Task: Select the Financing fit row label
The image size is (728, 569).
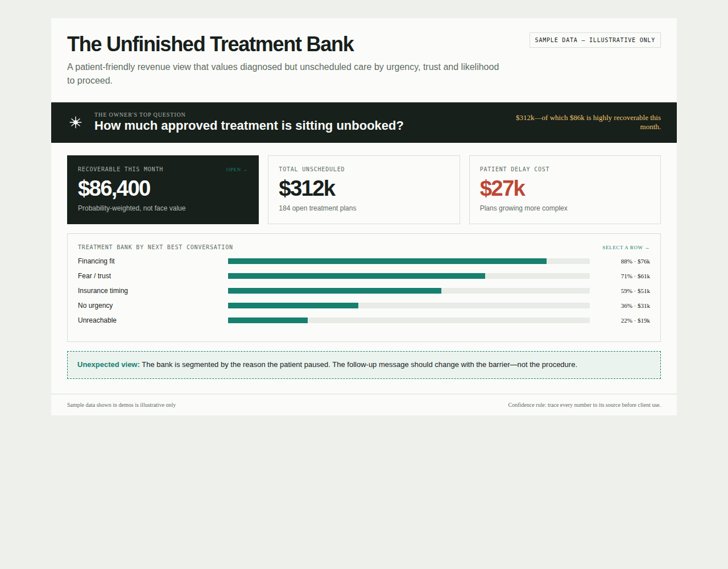Action: click(96, 261)
